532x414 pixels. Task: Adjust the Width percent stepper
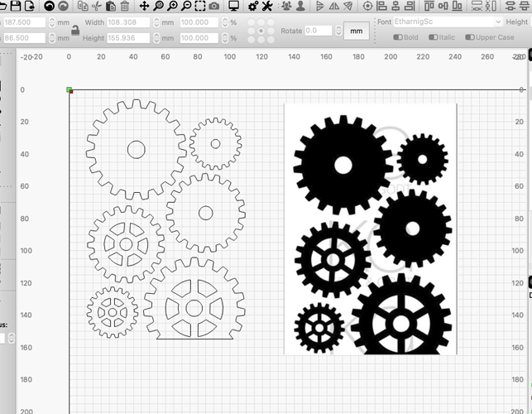[x=225, y=22]
